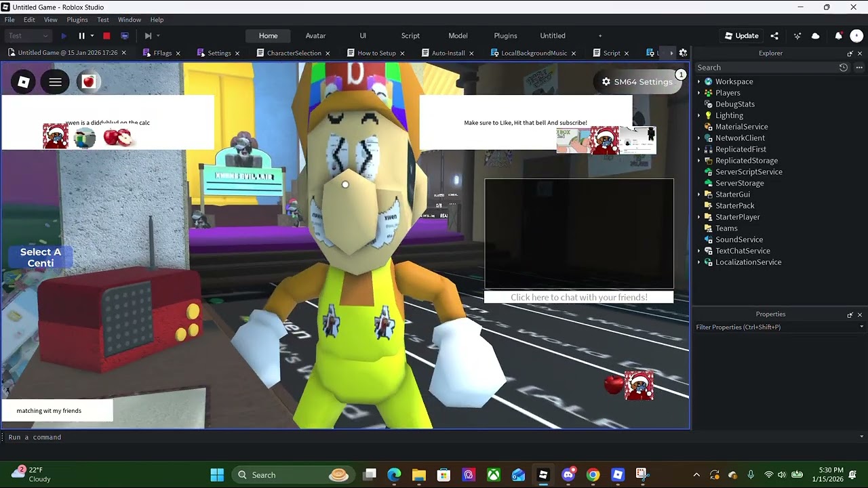Expand the Players tree node

point(699,93)
